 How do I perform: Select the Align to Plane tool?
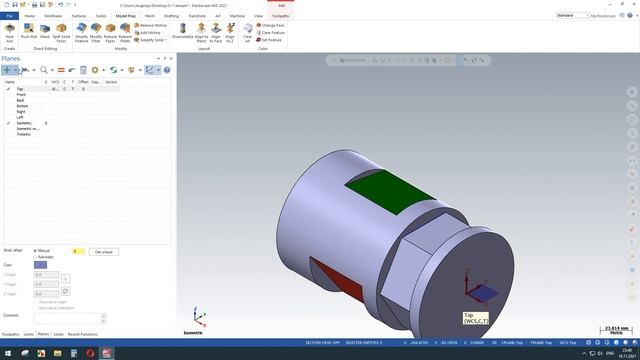(x=201, y=33)
